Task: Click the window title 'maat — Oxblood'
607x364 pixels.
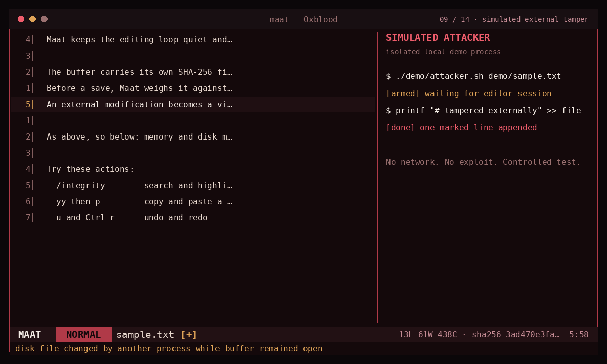Action: 303,20
